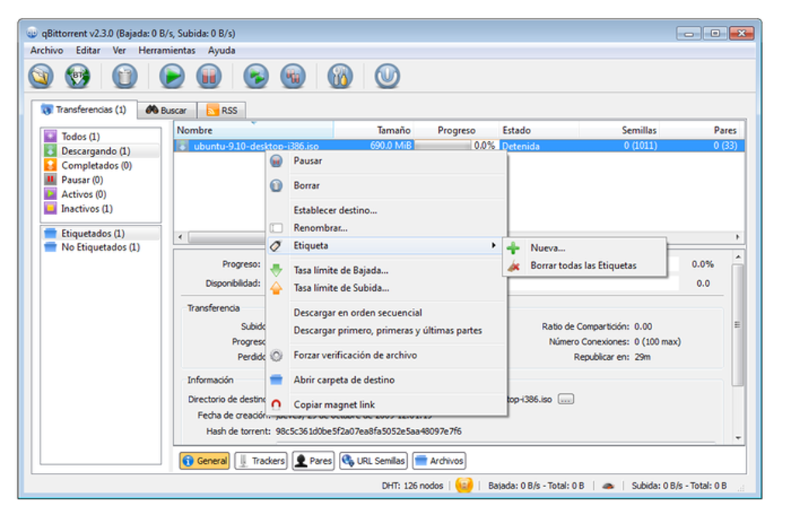Choose Borrar in context menu

click(x=386, y=185)
